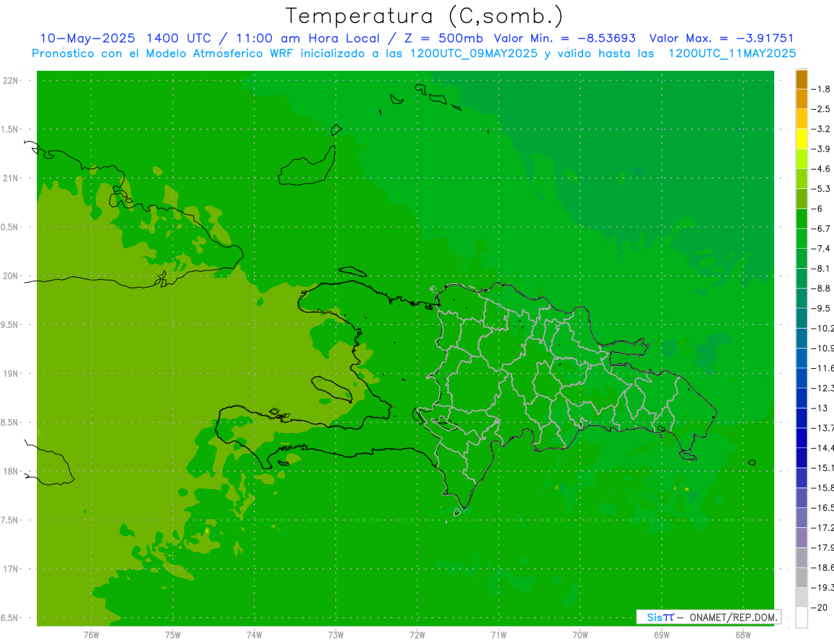834x644 pixels.
Task: Click the "76W" longitude label
Action: 91,634
